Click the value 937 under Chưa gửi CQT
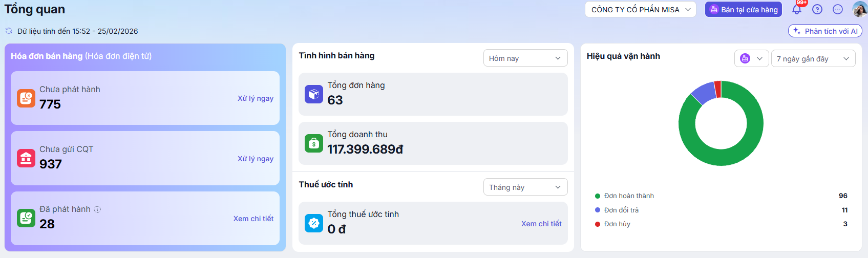The image size is (868, 258). pos(51,164)
